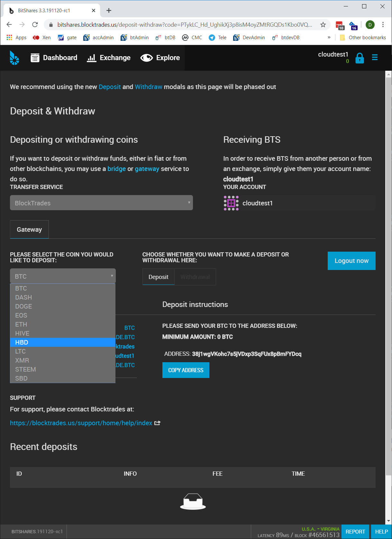Click the Withdraw modal link

(149, 87)
